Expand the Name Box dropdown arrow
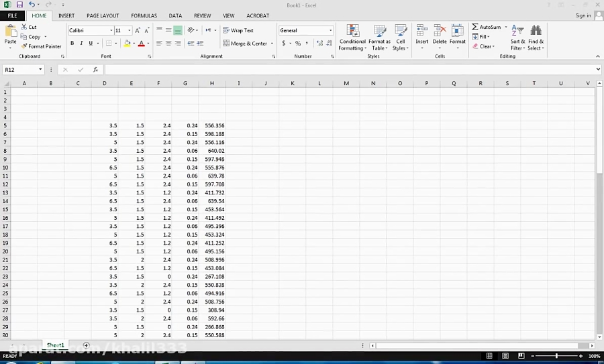Screen dimensions: 604x364 [x=40, y=70]
